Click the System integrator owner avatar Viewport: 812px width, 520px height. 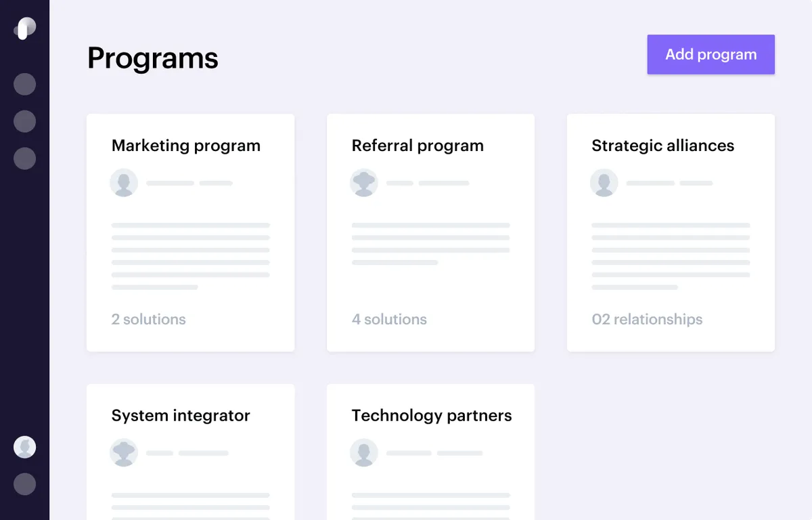coord(124,453)
